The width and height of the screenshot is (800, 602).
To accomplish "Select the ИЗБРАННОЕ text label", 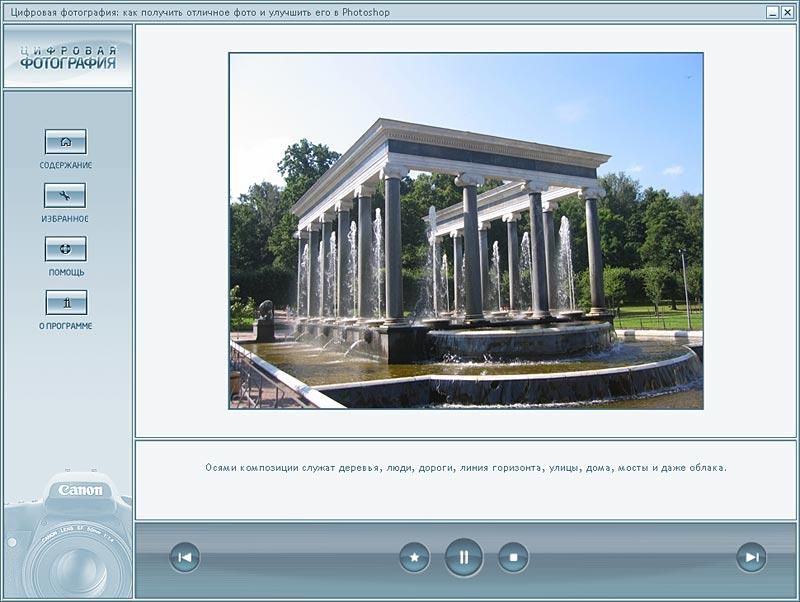I will [x=66, y=219].
